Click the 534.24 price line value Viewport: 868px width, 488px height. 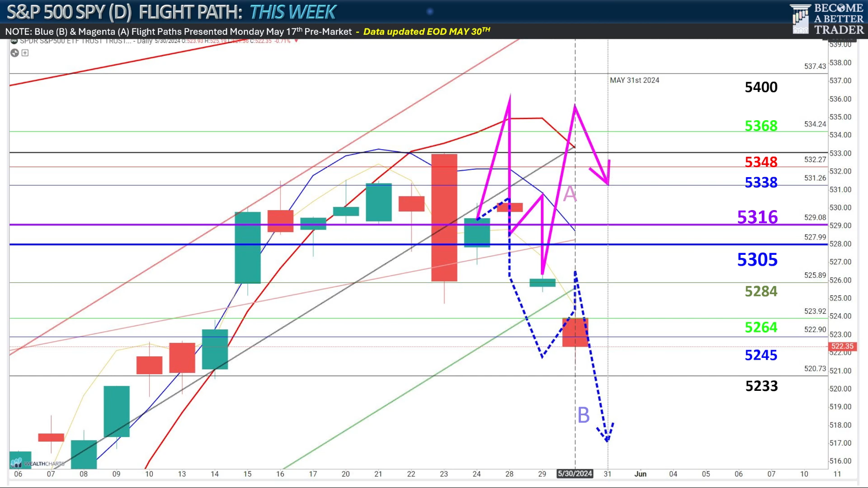[x=815, y=124]
